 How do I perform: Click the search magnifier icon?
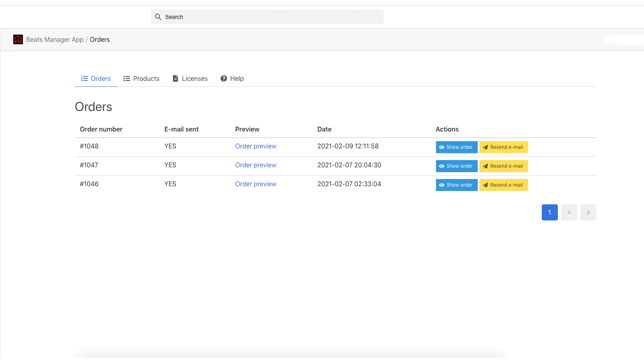[x=158, y=17]
